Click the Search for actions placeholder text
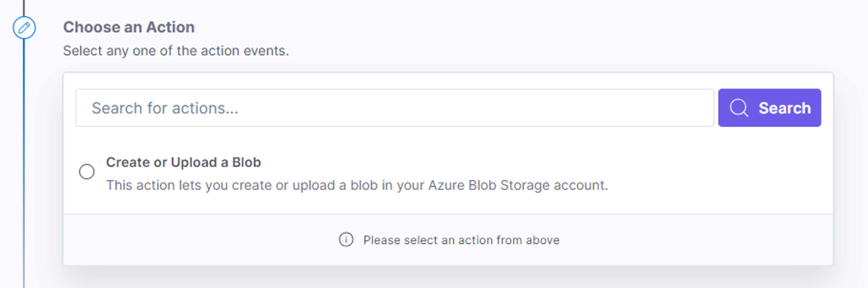This screenshot has height=288, width=868. tap(165, 108)
